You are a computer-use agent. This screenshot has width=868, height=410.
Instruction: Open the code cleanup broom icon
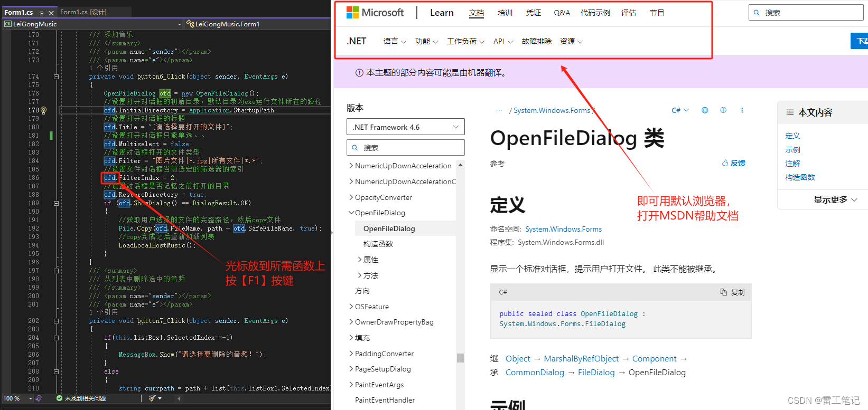tap(152, 398)
